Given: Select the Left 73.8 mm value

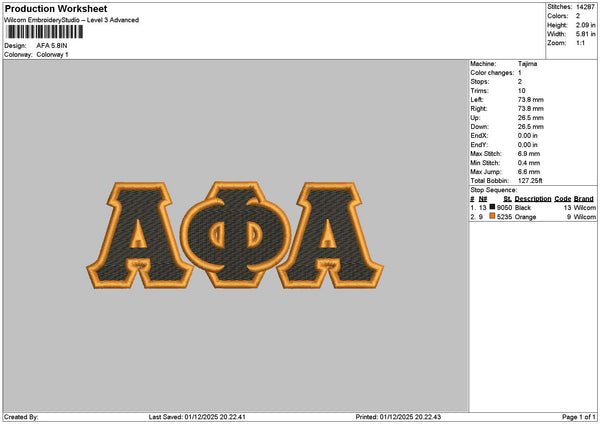Looking at the screenshot, I should coord(531,99).
